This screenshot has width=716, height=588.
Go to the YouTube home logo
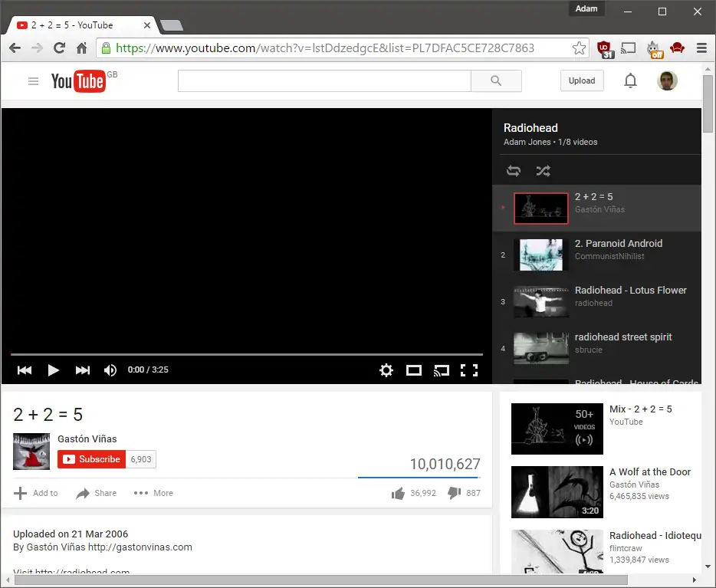pyautogui.click(x=78, y=81)
